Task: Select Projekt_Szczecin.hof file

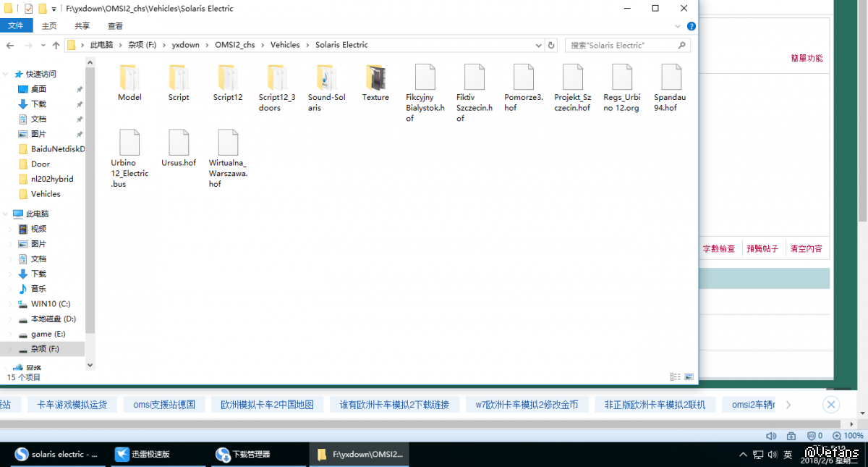Action: (x=572, y=88)
